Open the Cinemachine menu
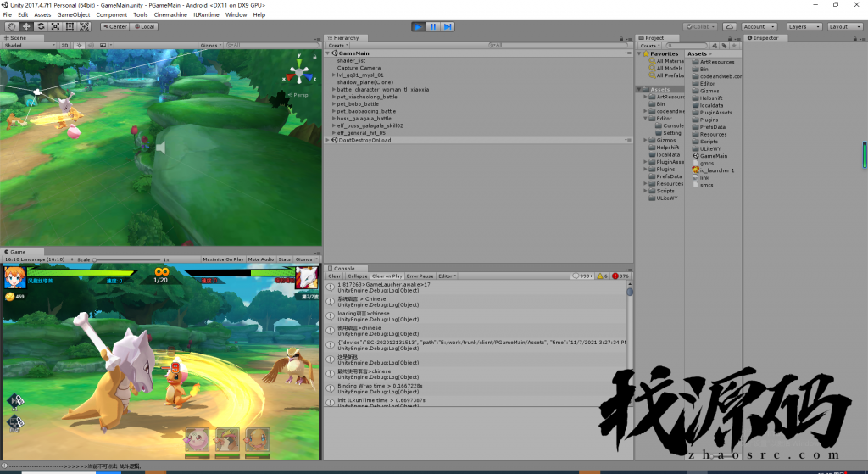This screenshot has width=868, height=474. [170, 15]
